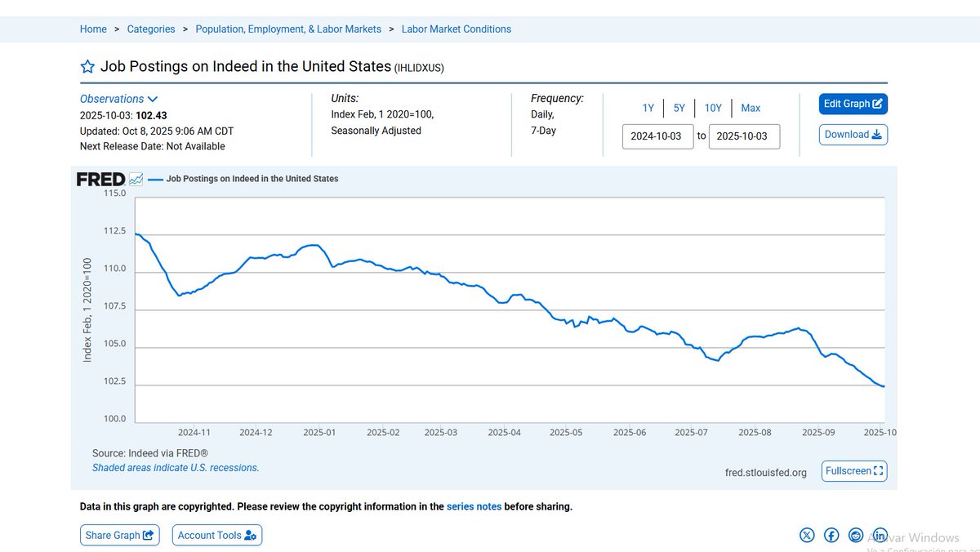Click the Share Graph button
The image size is (980, 552).
point(120,536)
